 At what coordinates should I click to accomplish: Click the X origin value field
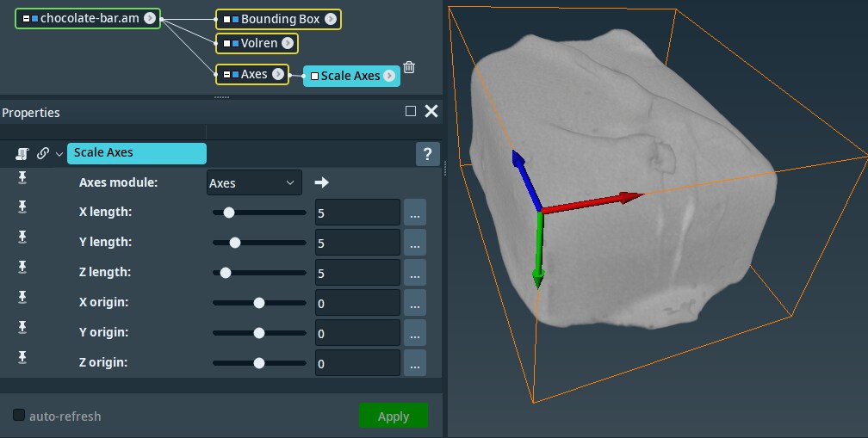point(357,303)
